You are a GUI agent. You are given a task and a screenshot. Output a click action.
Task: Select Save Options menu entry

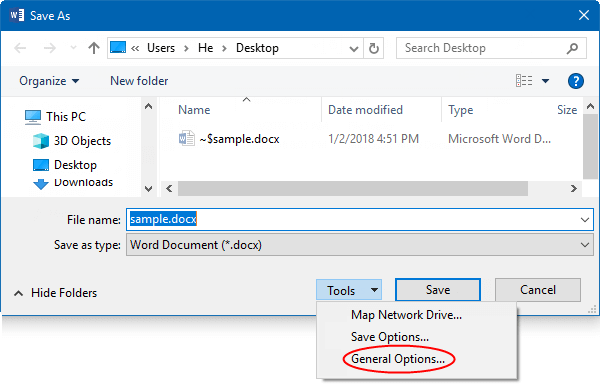click(x=390, y=337)
